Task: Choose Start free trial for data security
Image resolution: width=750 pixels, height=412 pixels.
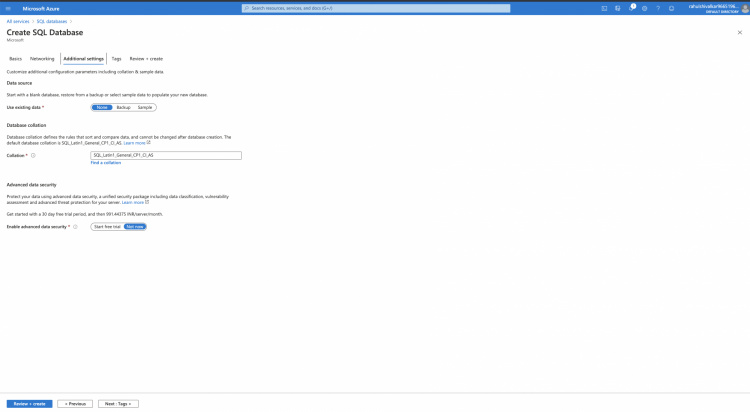Action: point(105,227)
